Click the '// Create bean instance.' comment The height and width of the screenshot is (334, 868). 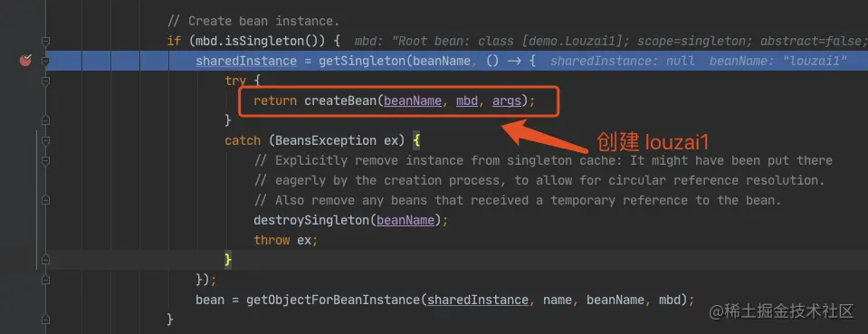tap(253, 21)
